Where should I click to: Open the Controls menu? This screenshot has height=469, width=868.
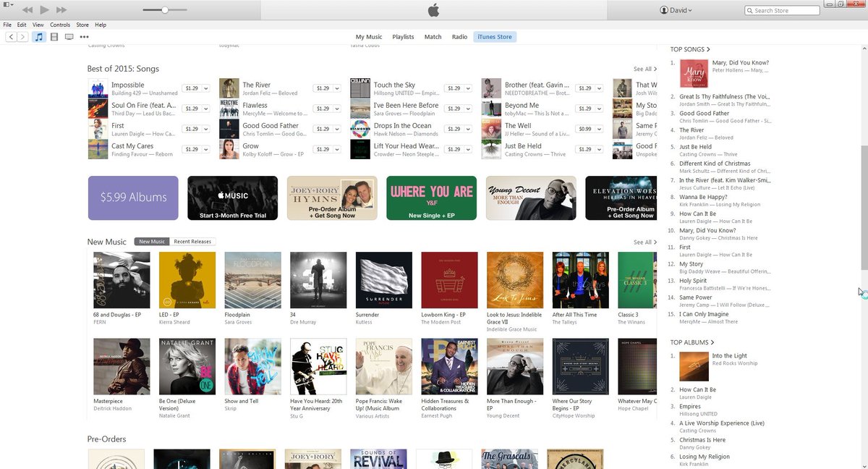60,25
